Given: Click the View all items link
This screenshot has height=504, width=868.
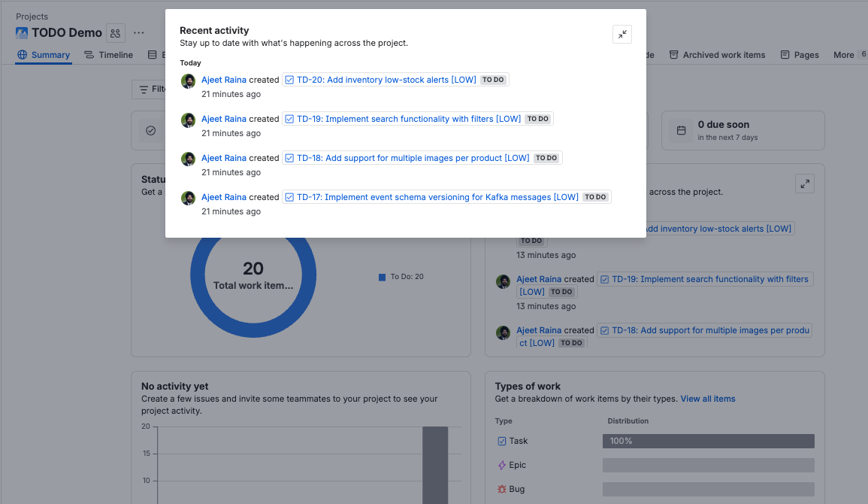Looking at the screenshot, I should point(708,399).
